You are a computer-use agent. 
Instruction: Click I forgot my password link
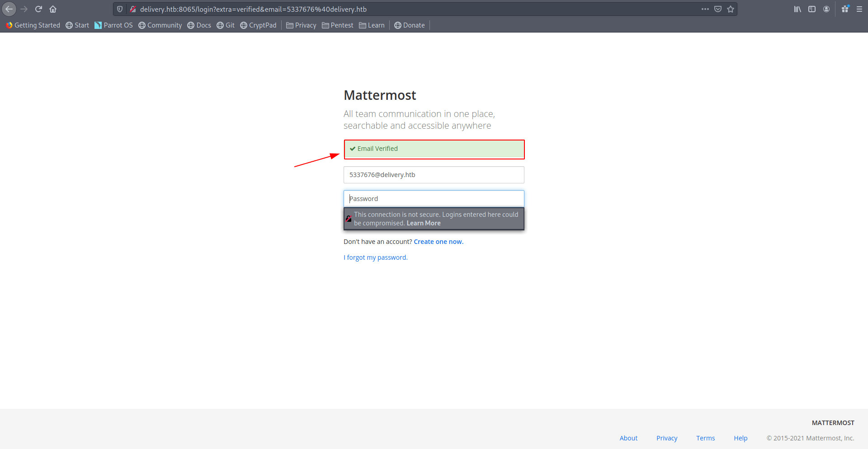pyautogui.click(x=375, y=257)
